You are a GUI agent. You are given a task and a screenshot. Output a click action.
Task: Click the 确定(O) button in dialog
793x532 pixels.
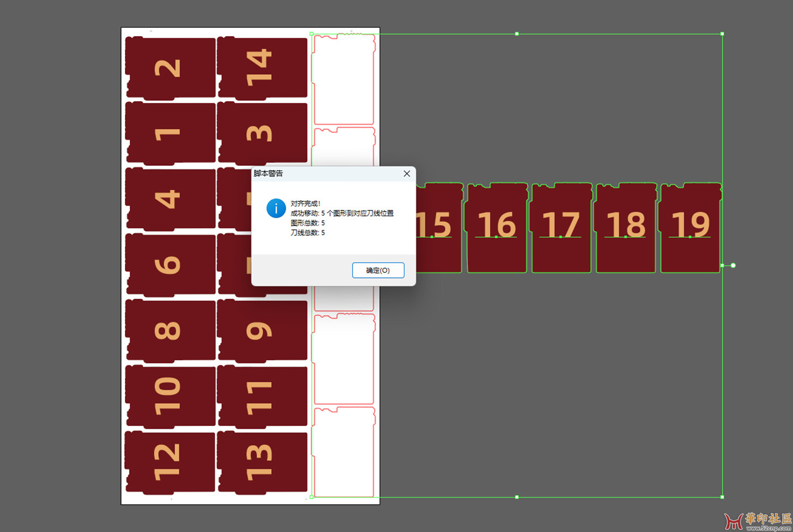point(378,270)
